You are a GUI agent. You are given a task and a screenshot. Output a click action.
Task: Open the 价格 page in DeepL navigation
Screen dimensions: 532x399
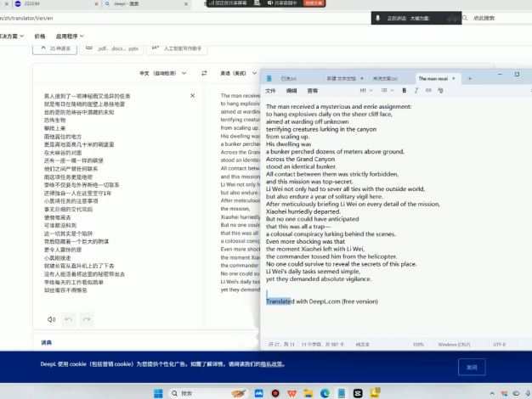40,37
